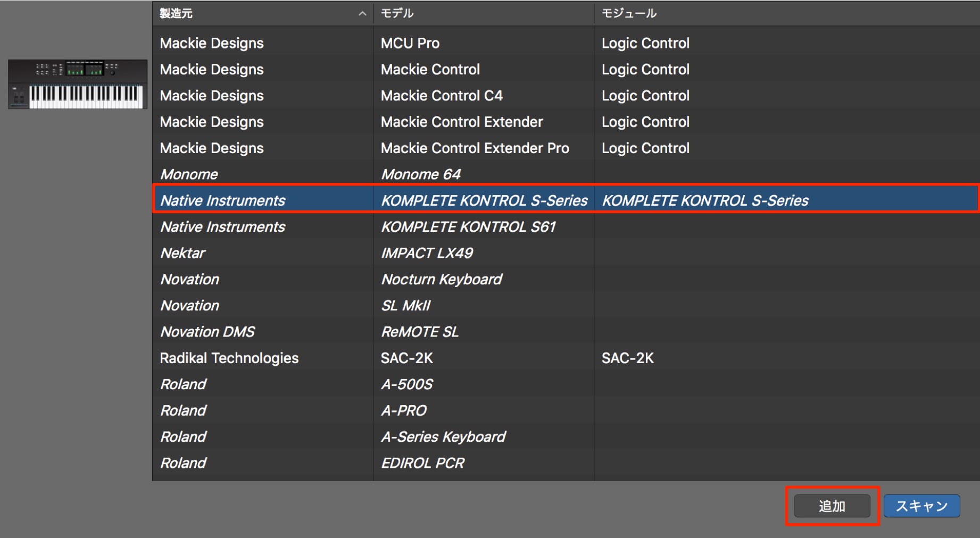
Task: Select the Roland EDIROL PCR row
Action: (x=566, y=463)
